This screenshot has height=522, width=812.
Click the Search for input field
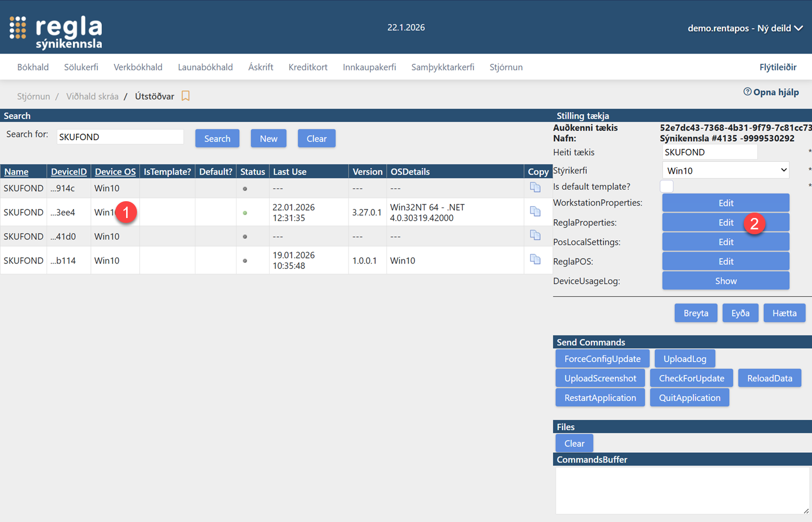click(120, 137)
